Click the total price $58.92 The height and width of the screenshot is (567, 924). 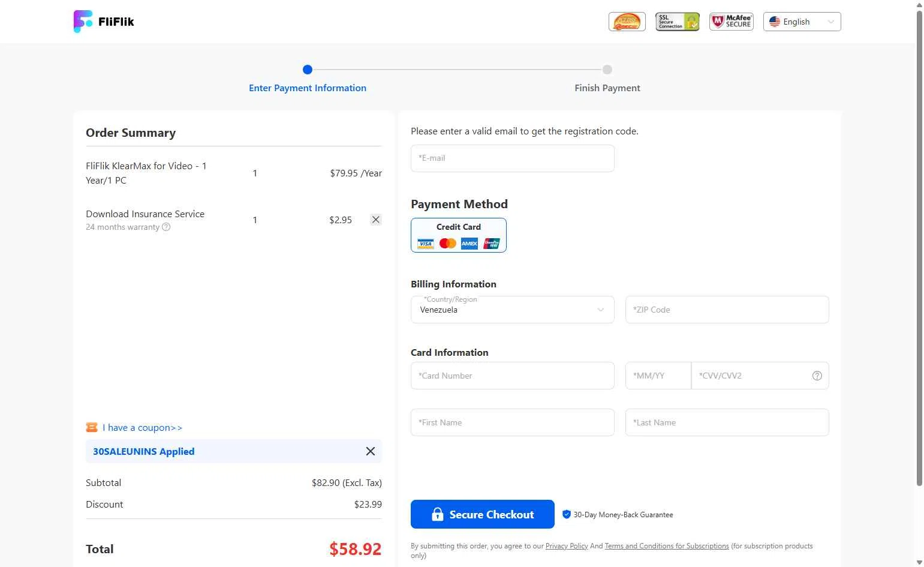pyautogui.click(x=356, y=549)
